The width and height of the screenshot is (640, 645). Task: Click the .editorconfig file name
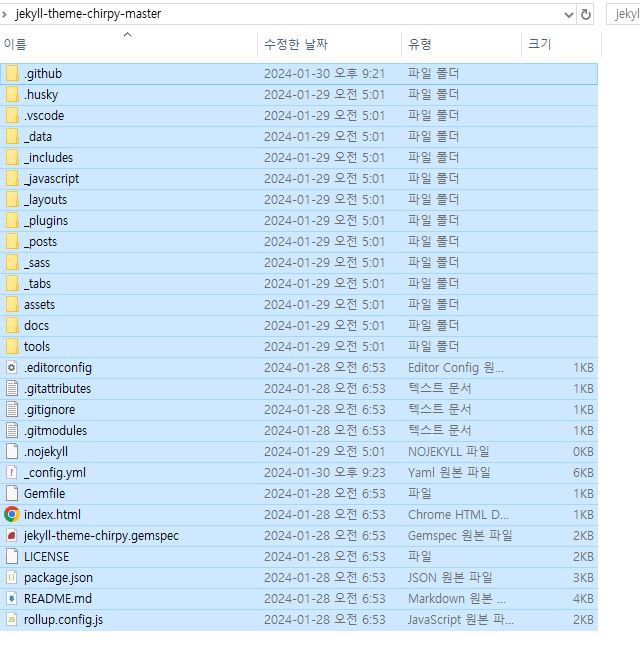58,367
